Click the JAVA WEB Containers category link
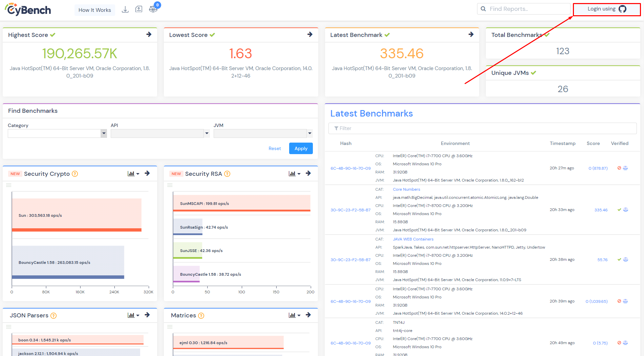 point(413,239)
